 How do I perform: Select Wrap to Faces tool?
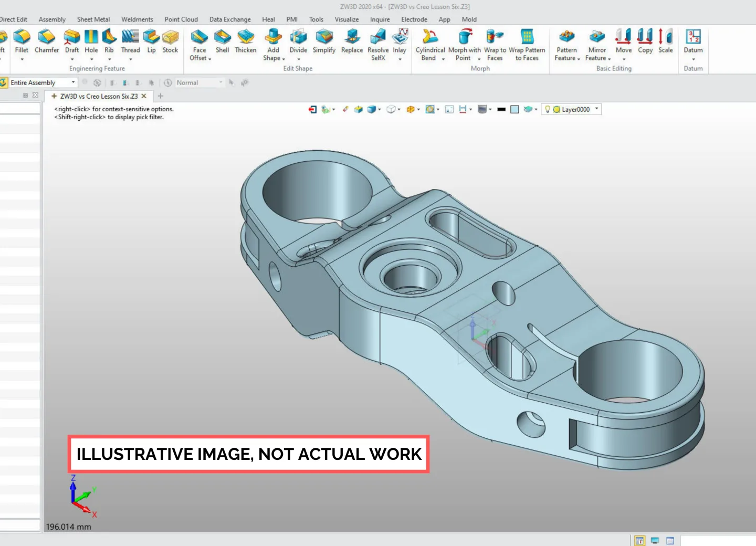pyautogui.click(x=495, y=45)
